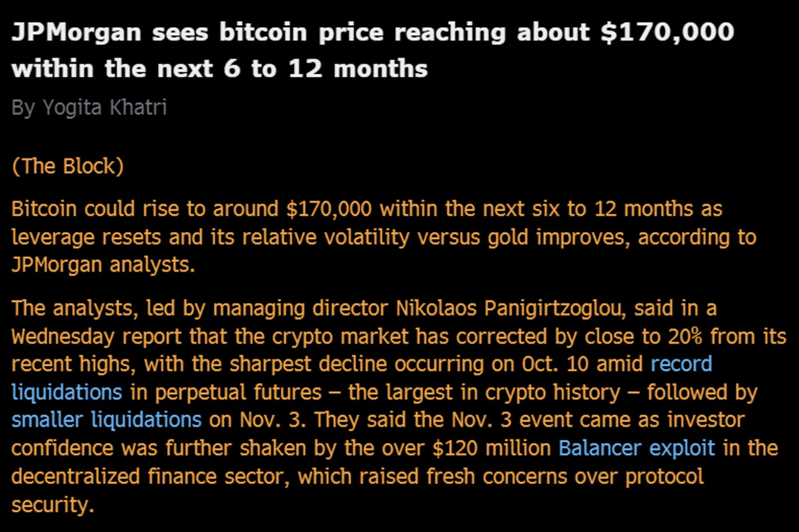The image size is (799, 532).
Task: Click the blue "liquidations" link before "in perpetual futures"
Action: 67,392
